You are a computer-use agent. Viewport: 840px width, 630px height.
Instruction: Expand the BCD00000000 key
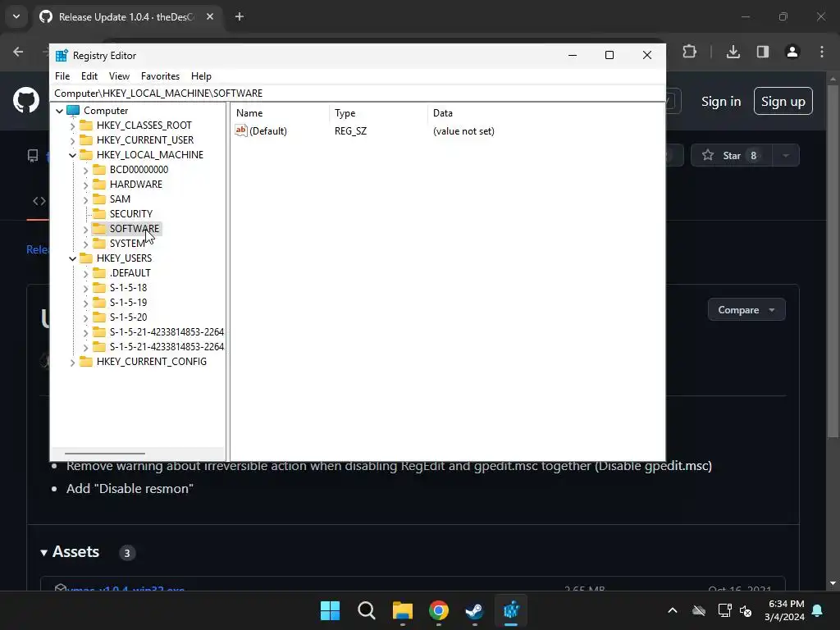click(x=85, y=170)
